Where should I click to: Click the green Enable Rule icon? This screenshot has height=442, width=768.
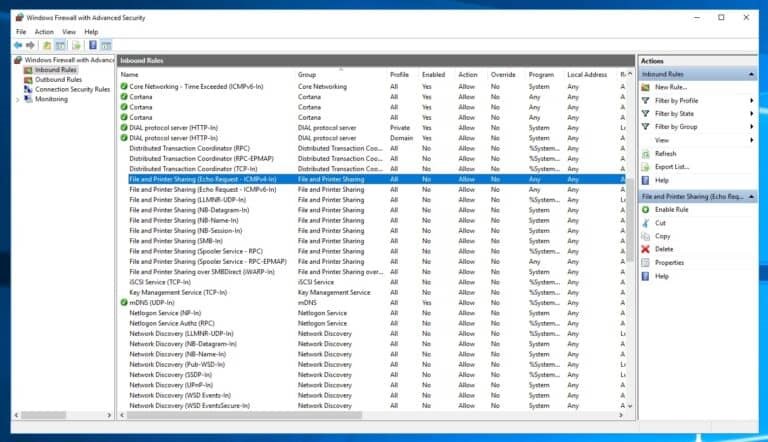646,210
